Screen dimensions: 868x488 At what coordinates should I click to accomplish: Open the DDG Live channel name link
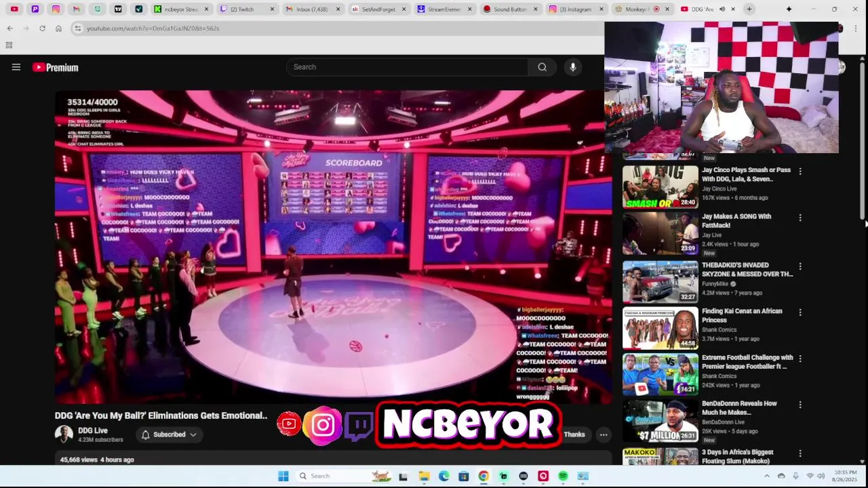pos(92,430)
